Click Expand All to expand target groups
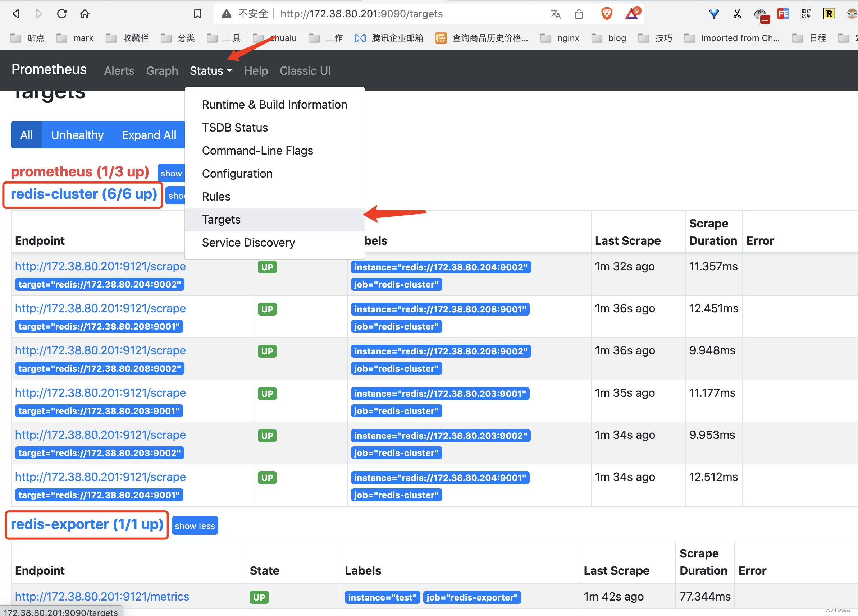This screenshot has height=616, width=858. tap(149, 135)
